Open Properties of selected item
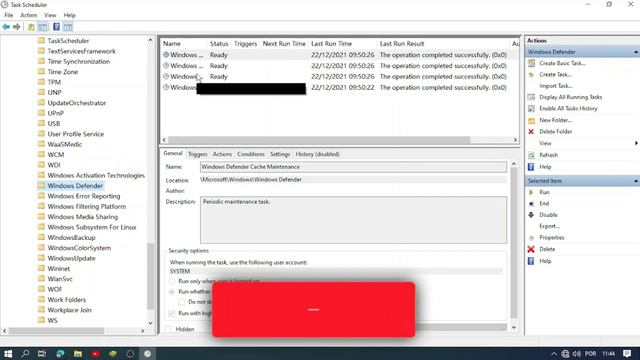Viewport: 640px width, 360px height. pyautogui.click(x=551, y=238)
